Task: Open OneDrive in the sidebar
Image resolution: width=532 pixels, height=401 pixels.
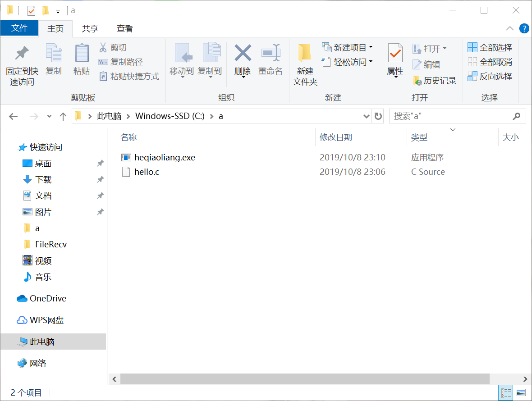Action: (41, 299)
